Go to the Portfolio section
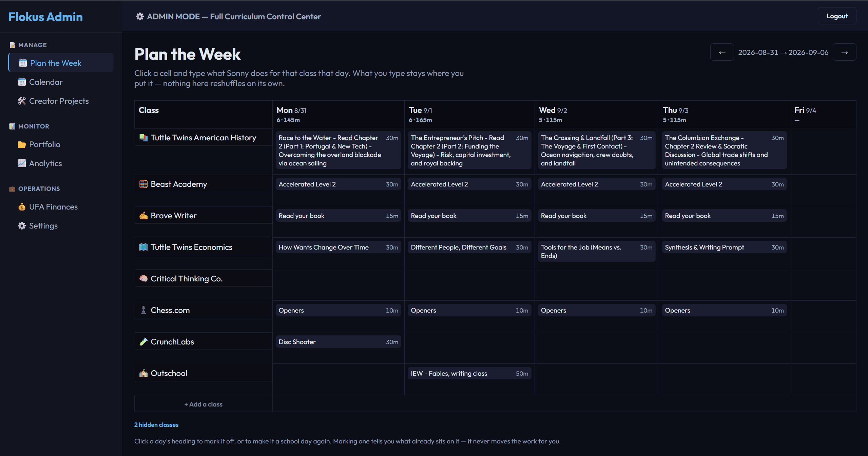This screenshot has width=868, height=456. (x=61, y=144)
